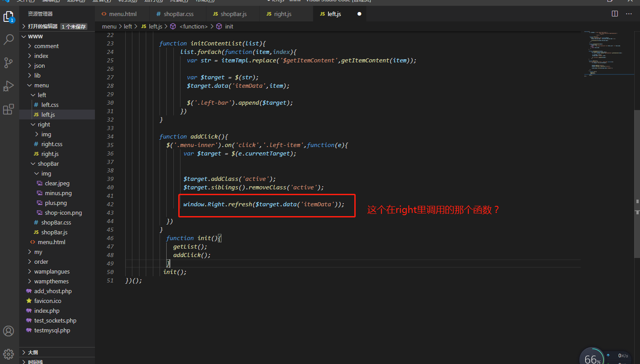The height and width of the screenshot is (364, 640).
Task: Open shopBar.js in the file tree
Action: 57,232
